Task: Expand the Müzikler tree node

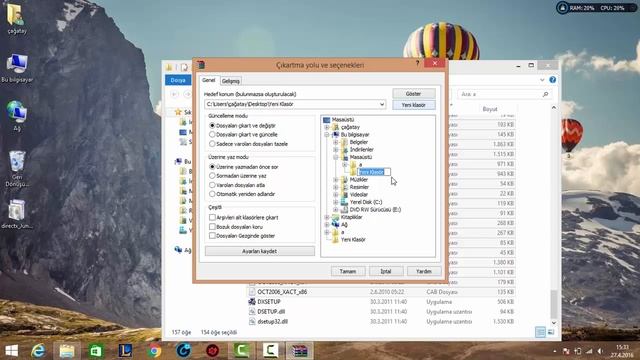Action: coord(336,180)
